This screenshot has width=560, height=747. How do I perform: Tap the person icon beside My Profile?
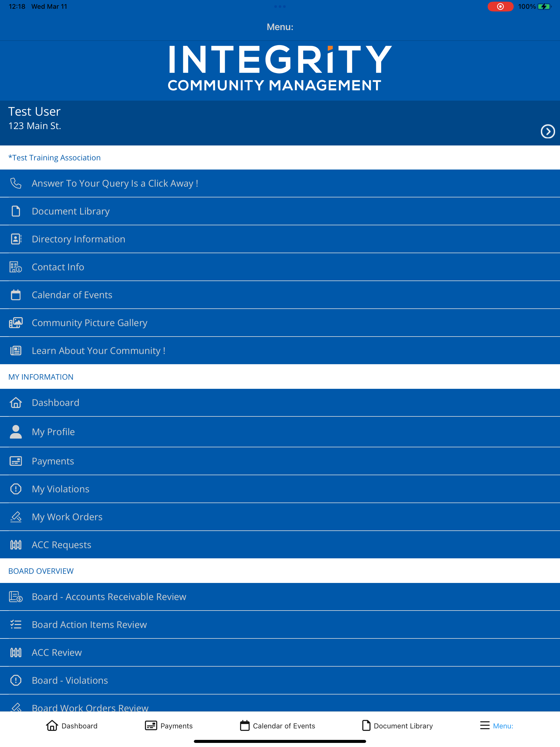pos(16,431)
